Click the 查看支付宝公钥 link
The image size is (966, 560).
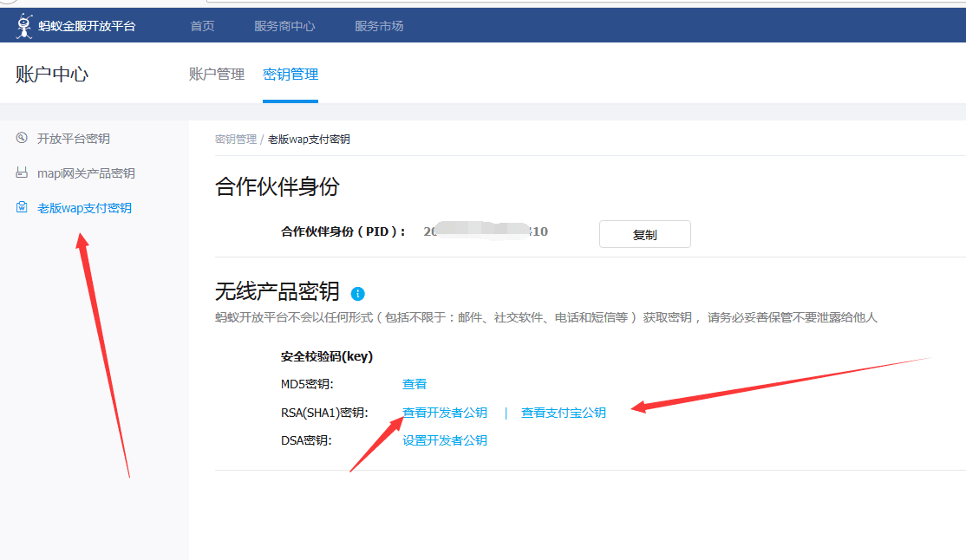pyautogui.click(x=564, y=413)
